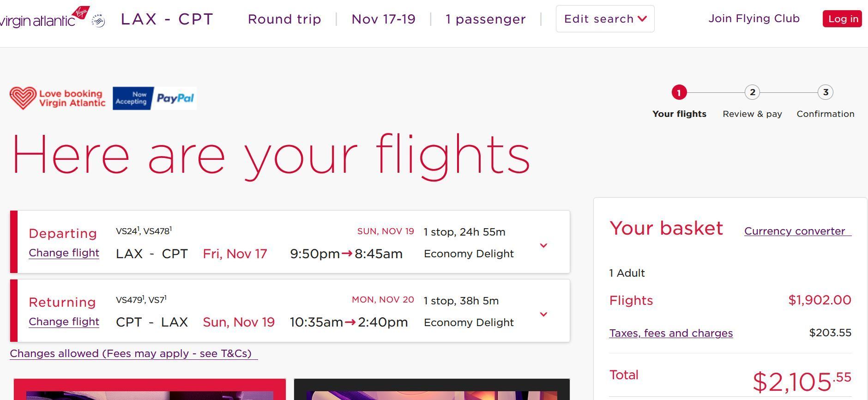Click the SkyTeam alliance emblem icon

(98, 21)
